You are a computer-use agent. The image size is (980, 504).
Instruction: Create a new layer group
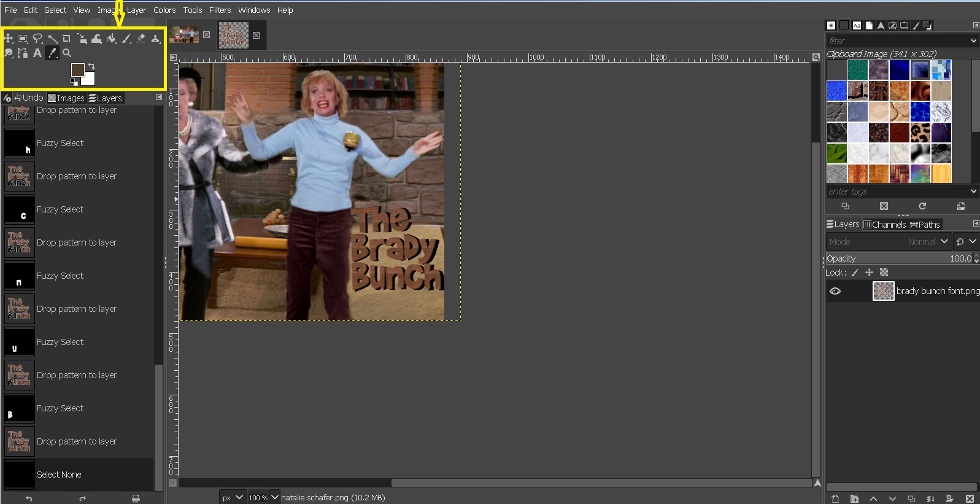tap(854, 498)
